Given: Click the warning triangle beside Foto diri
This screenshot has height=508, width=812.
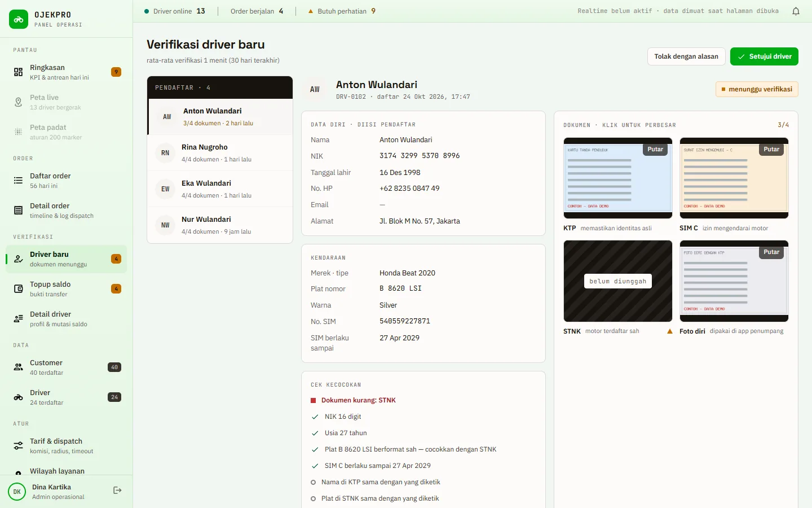Looking at the screenshot, I should coord(670,331).
